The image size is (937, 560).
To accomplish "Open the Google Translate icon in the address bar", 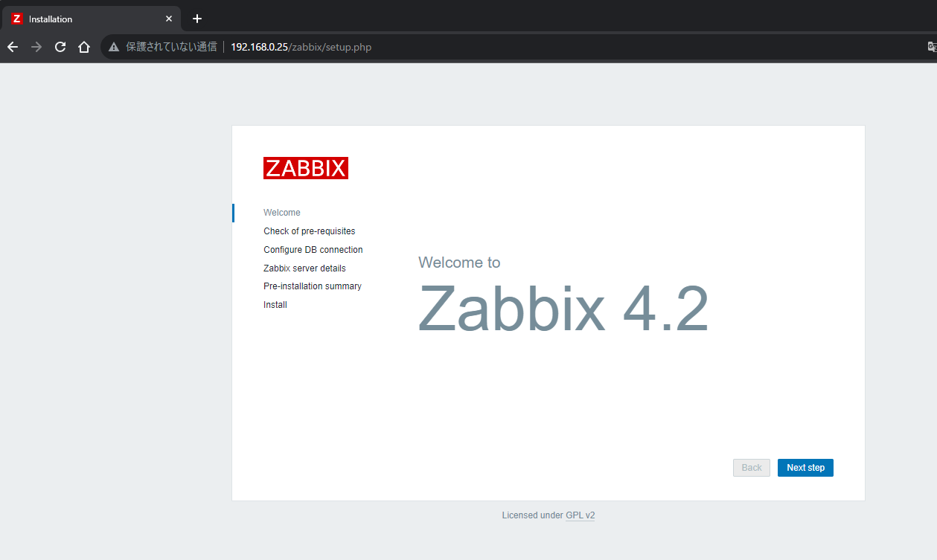I will tap(931, 46).
